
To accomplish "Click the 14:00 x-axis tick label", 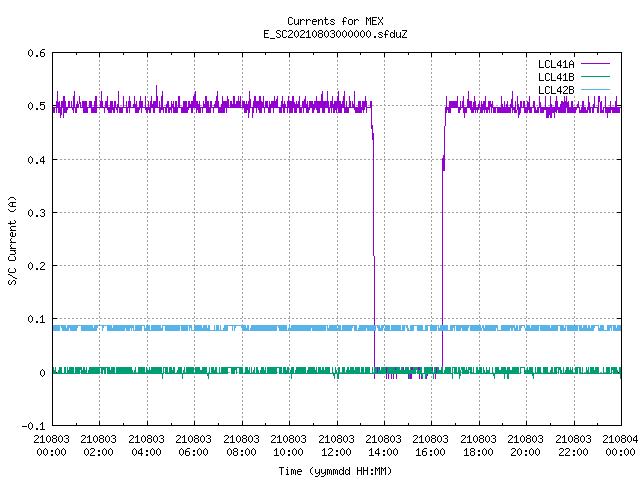I will [x=383, y=452].
